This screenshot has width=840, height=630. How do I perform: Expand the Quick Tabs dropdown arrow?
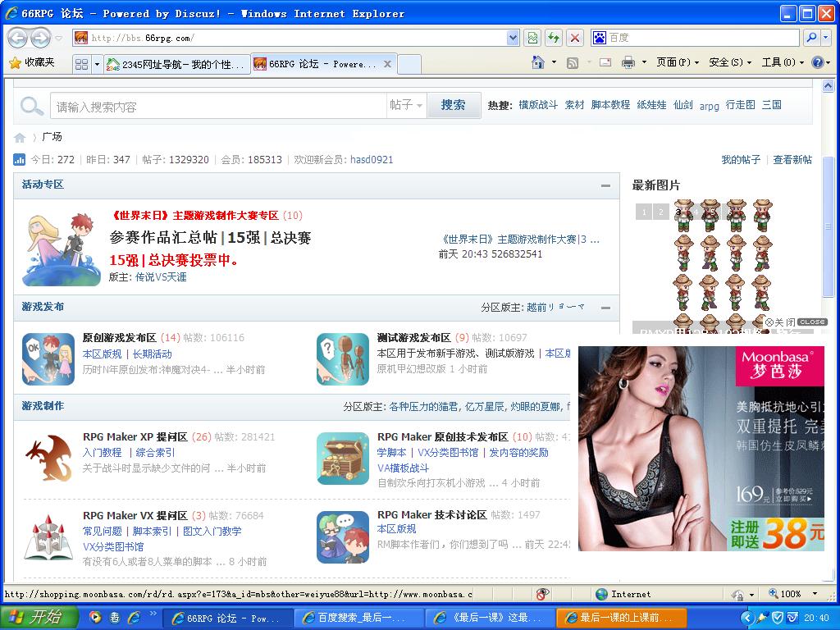[x=97, y=64]
